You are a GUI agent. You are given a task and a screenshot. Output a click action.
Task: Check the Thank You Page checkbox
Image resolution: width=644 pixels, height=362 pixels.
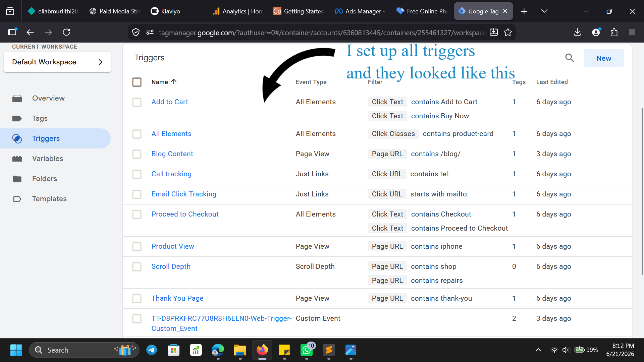[137, 299]
